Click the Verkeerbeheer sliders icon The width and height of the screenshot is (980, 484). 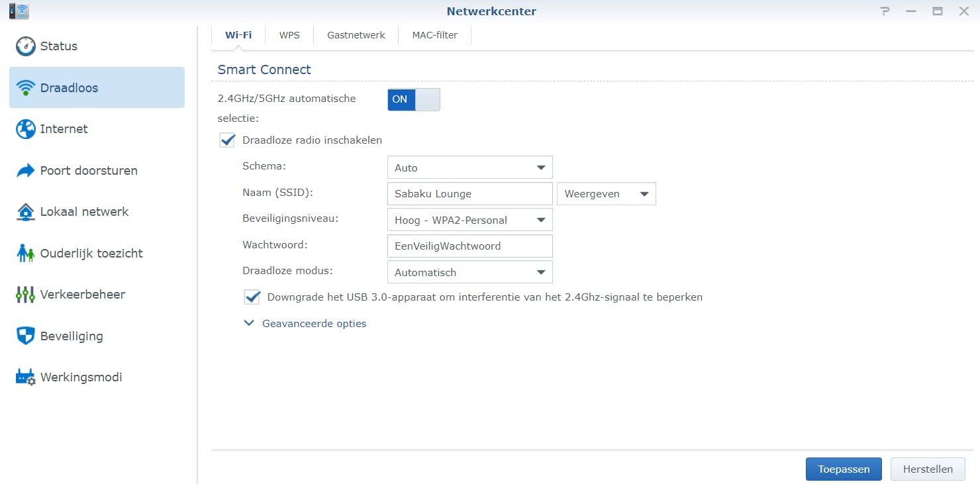25,295
